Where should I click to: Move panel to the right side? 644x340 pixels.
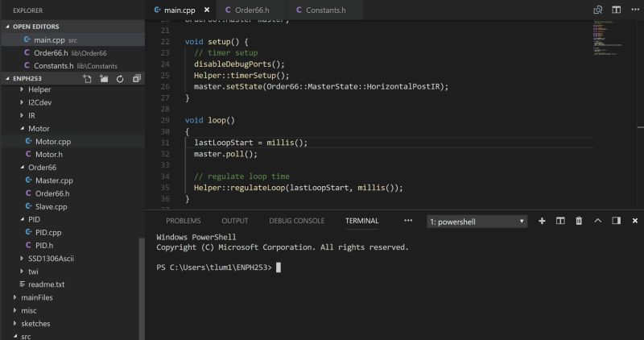tap(616, 222)
